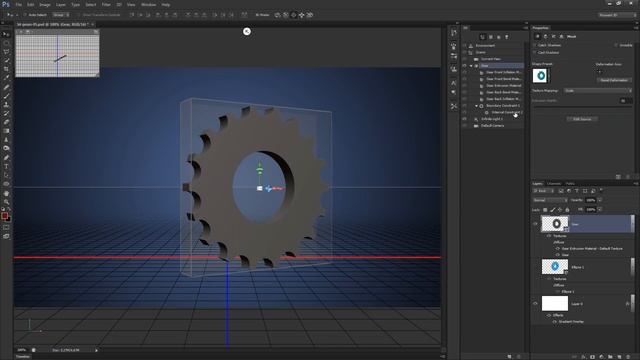Image resolution: width=640 pixels, height=360 pixels.
Task: Click the foreground color swatch
Action: click(4, 216)
